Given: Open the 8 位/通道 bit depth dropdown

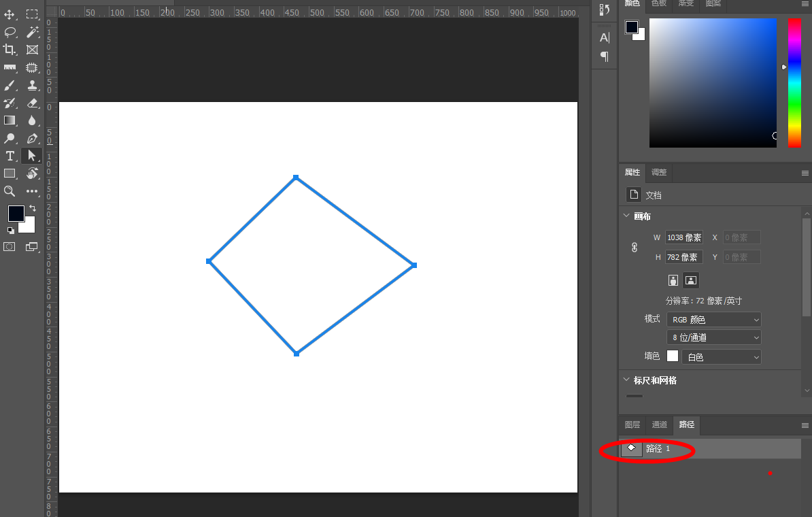Looking at the screenshot, I should (x=714, y=337).
